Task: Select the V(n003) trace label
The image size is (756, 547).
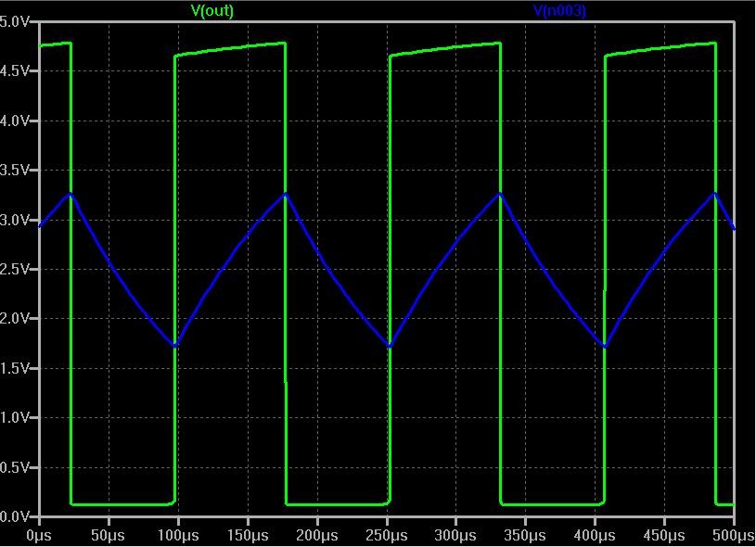Action: tap(559, 10)
